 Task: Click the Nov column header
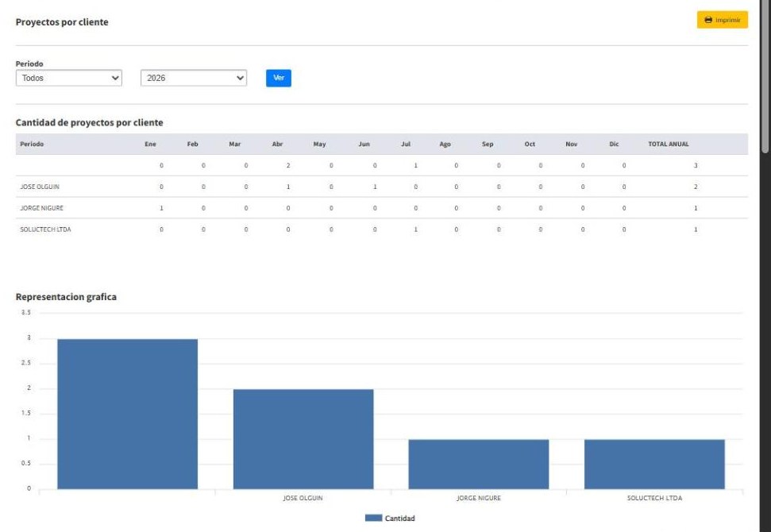572,144
